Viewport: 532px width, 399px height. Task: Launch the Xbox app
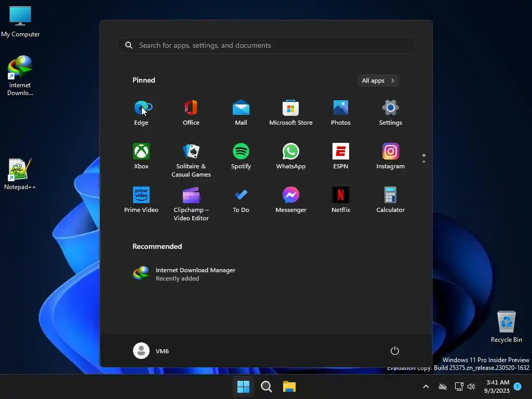[141, 156]
